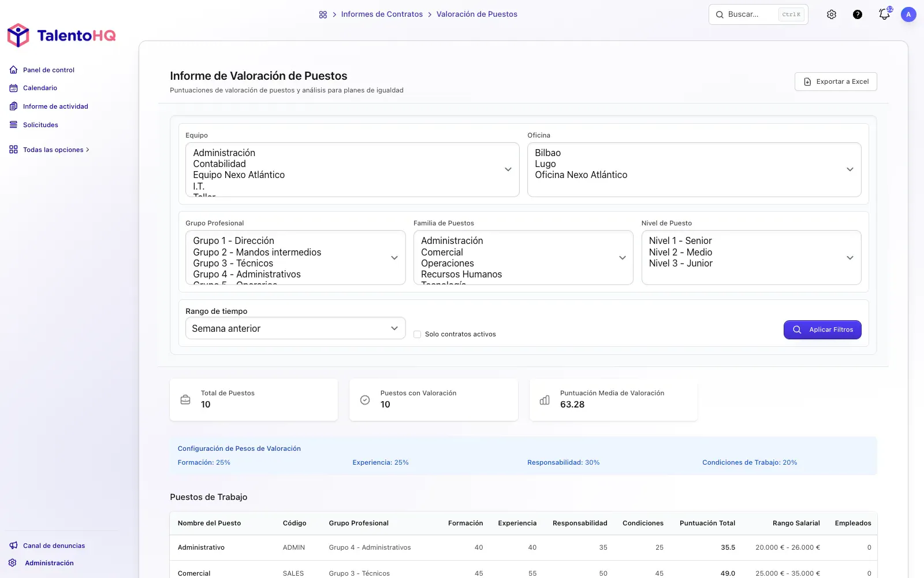Open Canal de denuncias
The width and height of the screenshot is (924, 578).
tap(54, 546)
